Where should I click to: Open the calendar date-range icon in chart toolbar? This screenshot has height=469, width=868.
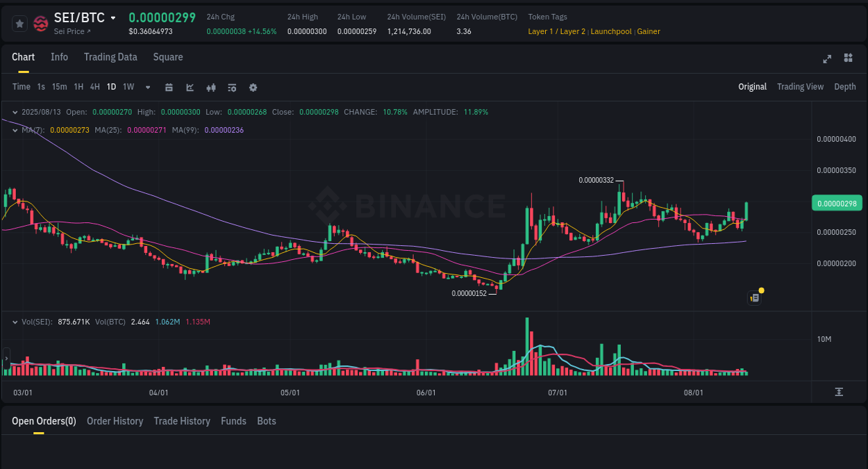[169, 88]
